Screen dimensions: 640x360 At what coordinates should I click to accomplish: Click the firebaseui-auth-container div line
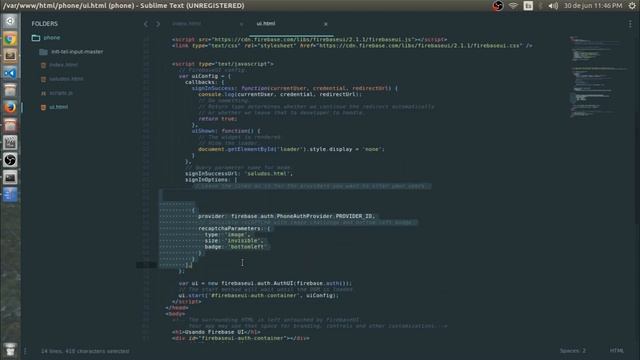click(240, 338)
